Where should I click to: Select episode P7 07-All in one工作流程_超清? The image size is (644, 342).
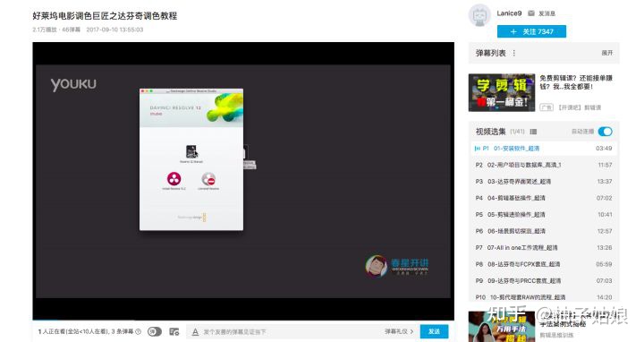point(544,247)
